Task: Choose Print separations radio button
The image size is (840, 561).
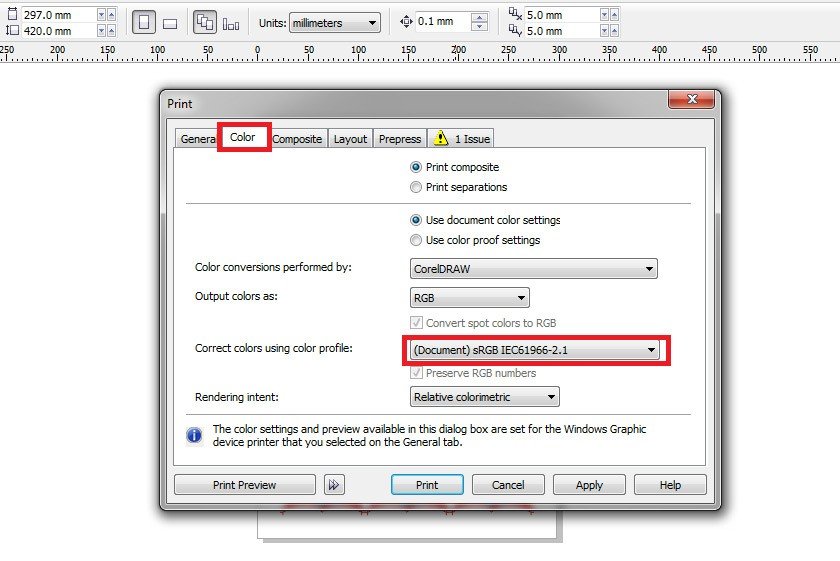Action: click(416, 187)
